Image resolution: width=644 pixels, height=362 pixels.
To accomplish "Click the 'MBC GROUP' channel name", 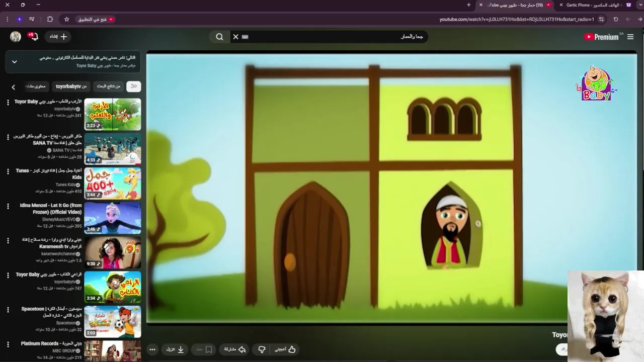I will coord(64,350).
